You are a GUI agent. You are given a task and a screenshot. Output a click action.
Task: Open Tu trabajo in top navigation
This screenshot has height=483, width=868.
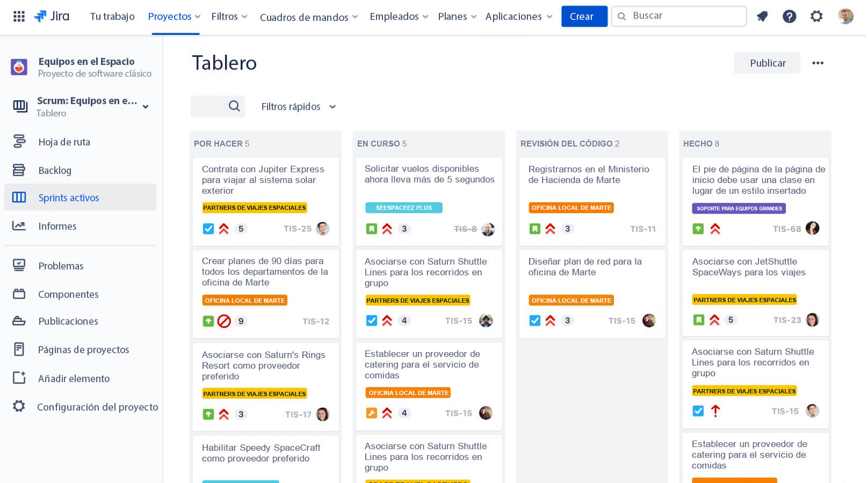coord(112,17)
